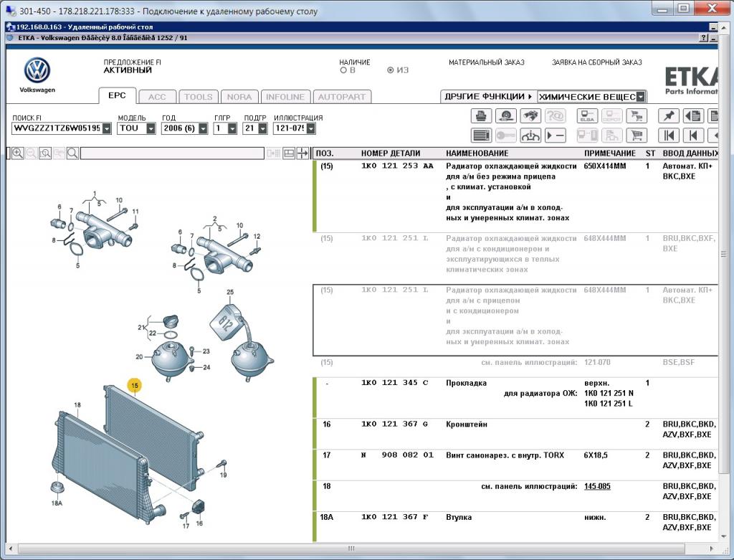The width and height of the screenshot is (734, 560).
Task: Open the NORA tab
Action: 239,97
